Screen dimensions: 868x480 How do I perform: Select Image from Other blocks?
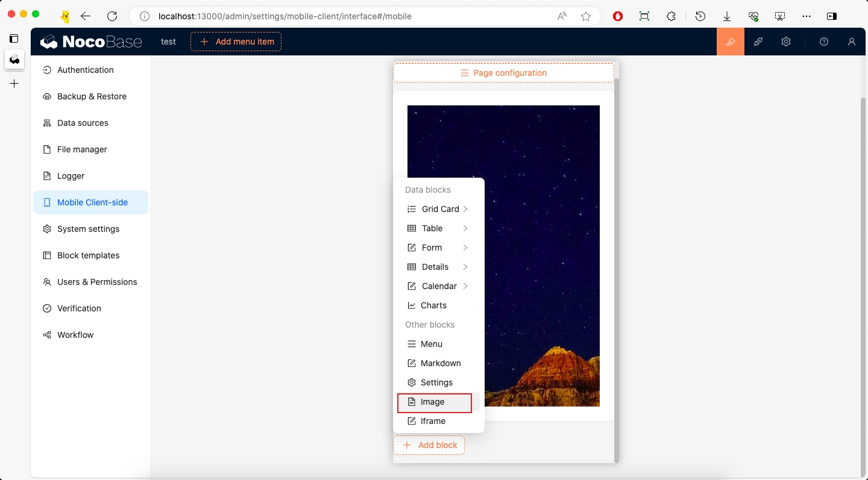pyautogui.click(x=434, y=402)
